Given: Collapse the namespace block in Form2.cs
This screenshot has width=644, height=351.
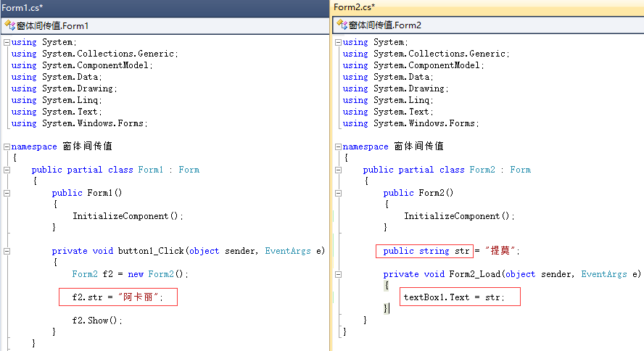Looking at the screenshot, I should pyautogui.click(x=338, y=146).
